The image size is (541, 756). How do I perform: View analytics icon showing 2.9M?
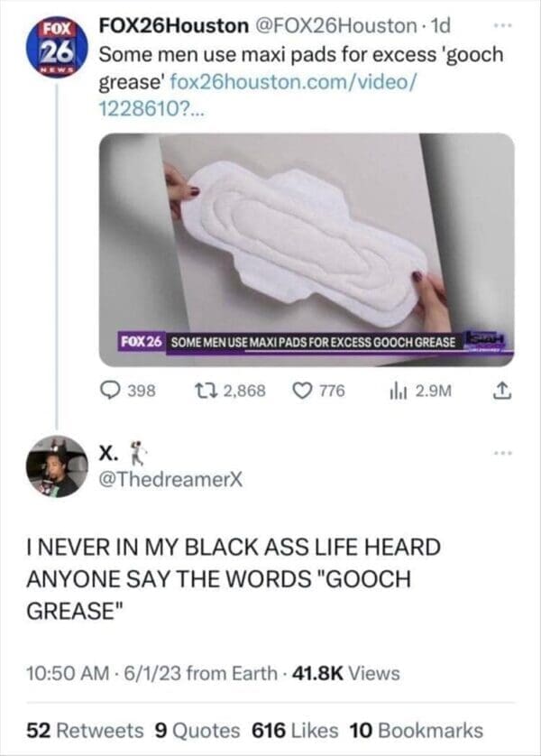(399, 391)
